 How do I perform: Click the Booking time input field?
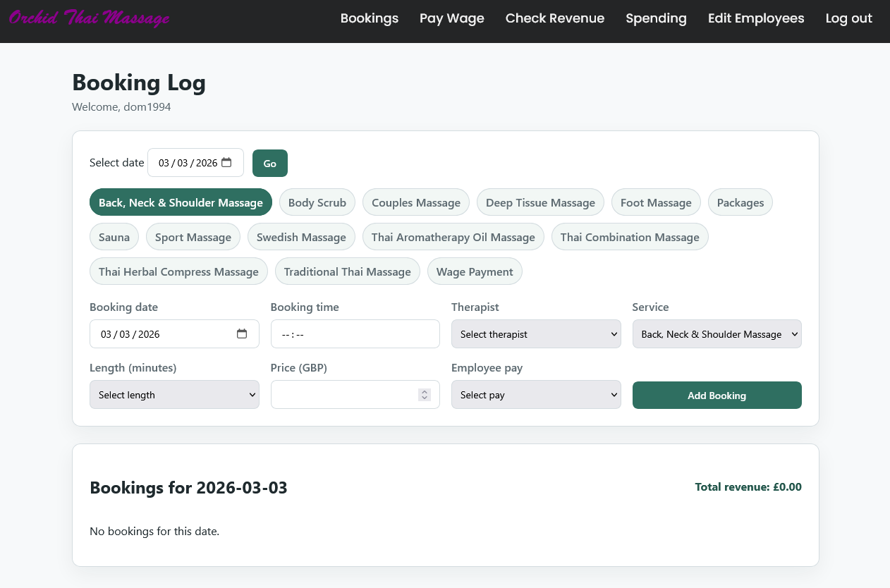point(355,333)
